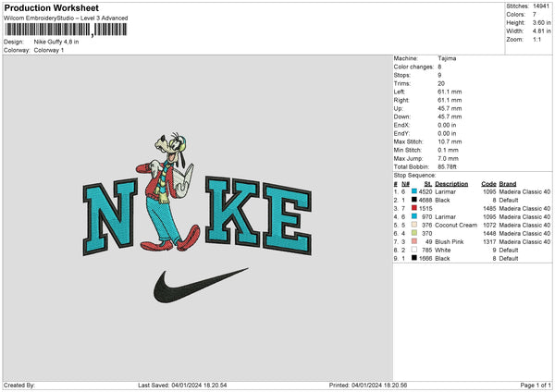Image resolution: width=555 pixels, height=392 pixels.
Task: Click the 'Description' column header
Action: tap(451, 184)
